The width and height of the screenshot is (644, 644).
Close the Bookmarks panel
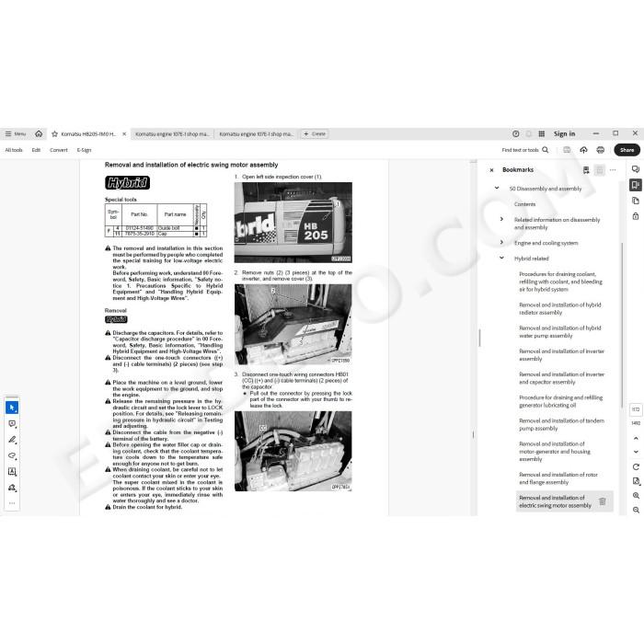point(491,170)
